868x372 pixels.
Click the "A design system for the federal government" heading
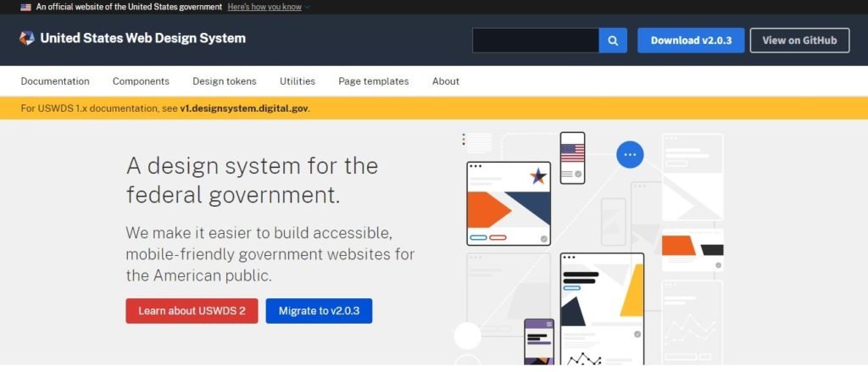(x=252, y=180)
